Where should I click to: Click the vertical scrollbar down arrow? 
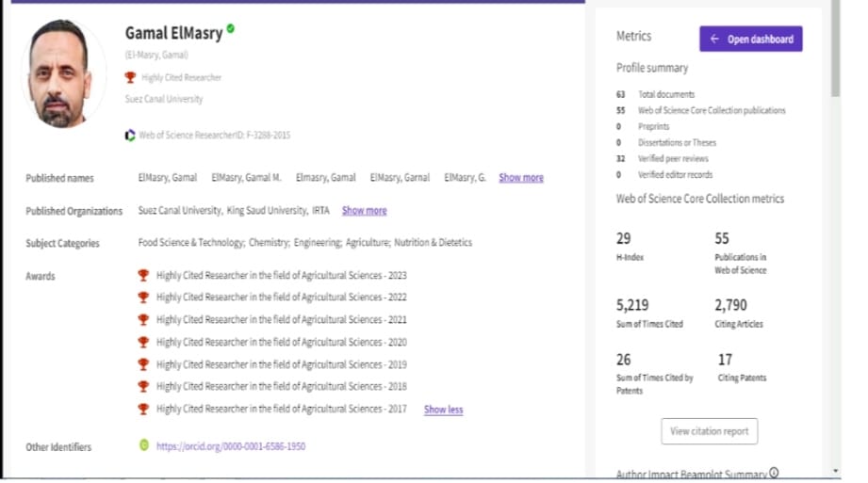[835, 470]
